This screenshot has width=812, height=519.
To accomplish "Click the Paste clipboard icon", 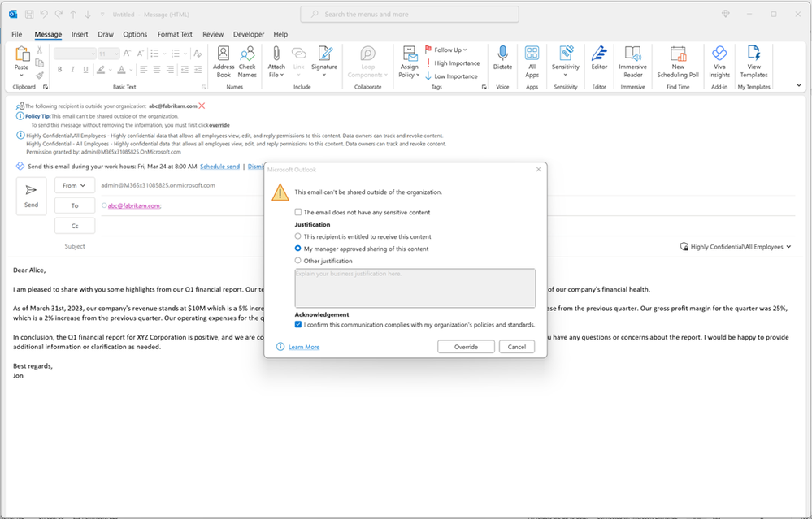I will [x=22, y=54].
